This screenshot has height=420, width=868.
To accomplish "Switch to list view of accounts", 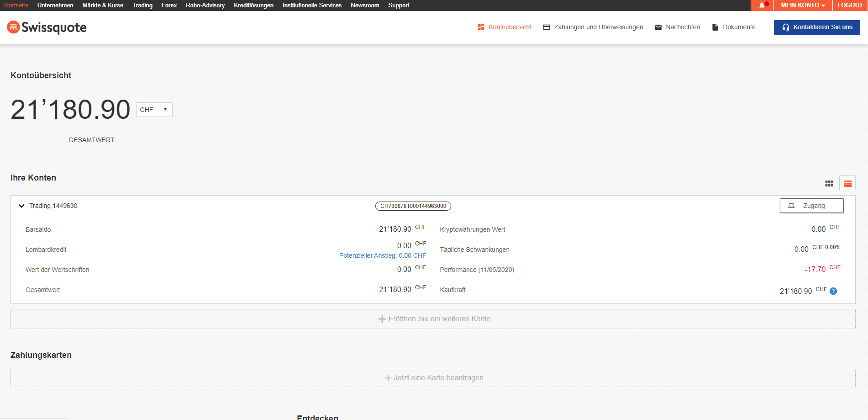I will (x=847, y=183).
